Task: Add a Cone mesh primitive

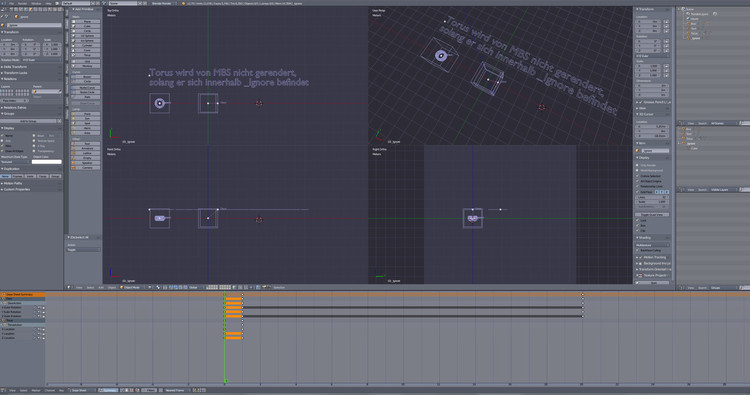Action: pos(86,50)
